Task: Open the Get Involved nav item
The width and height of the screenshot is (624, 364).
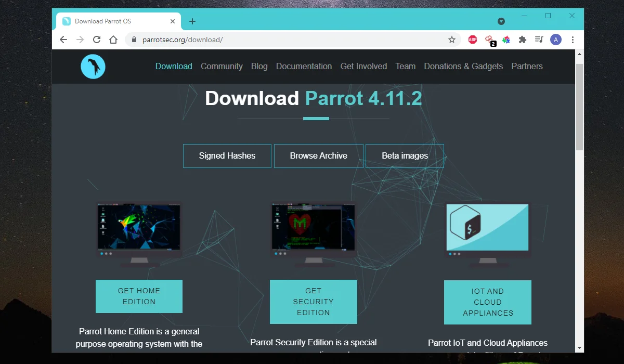Action: pos(363,66)
